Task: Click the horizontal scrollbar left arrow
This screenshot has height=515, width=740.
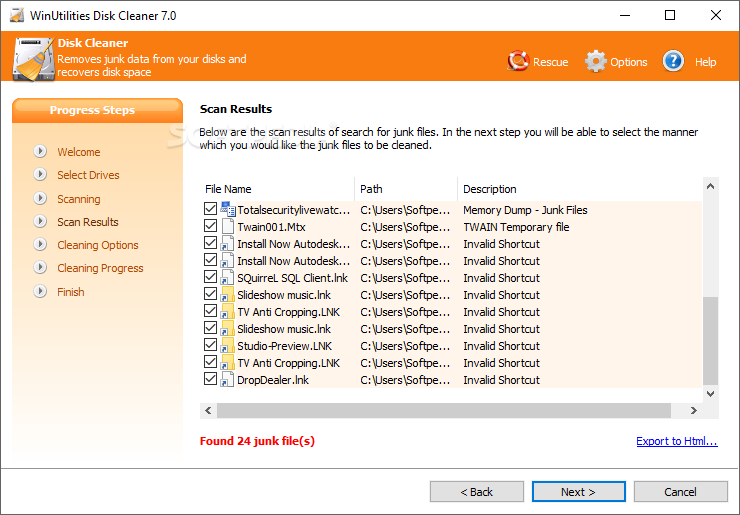Action: [x=208, y=410]
